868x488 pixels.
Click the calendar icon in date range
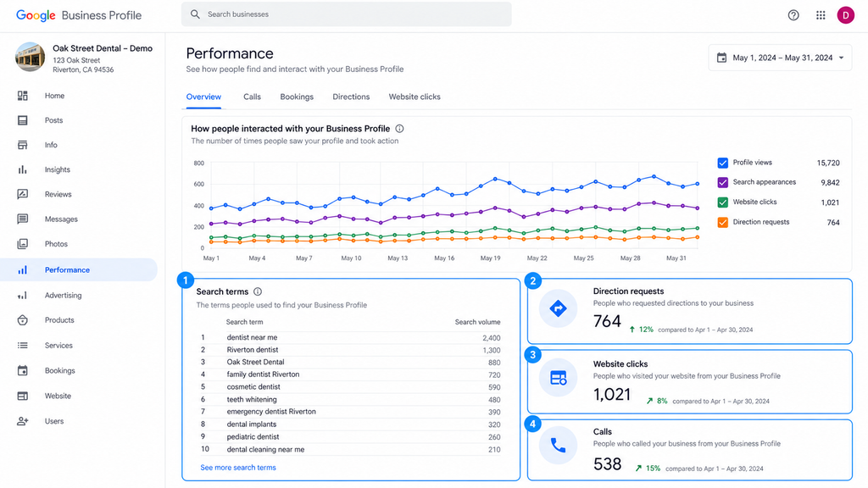pyautogui.click(x=721, y=58)
